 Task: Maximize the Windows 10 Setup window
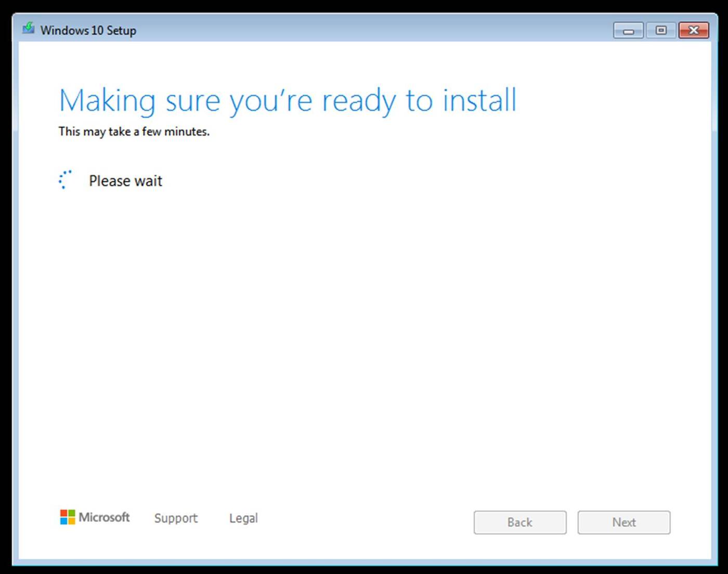pyautogui.click(x=661, y=30)
